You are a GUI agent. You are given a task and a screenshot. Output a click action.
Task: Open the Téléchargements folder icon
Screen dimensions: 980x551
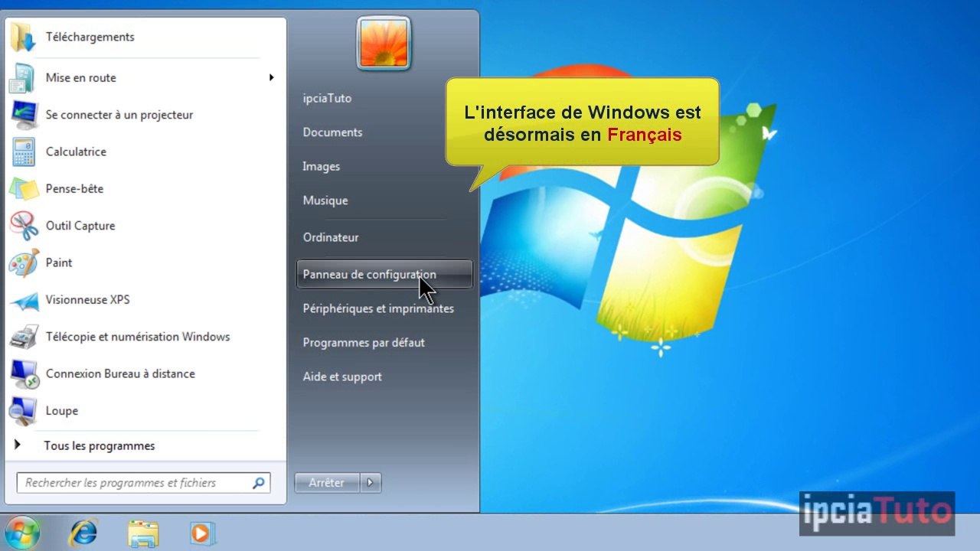coord(23,37)
